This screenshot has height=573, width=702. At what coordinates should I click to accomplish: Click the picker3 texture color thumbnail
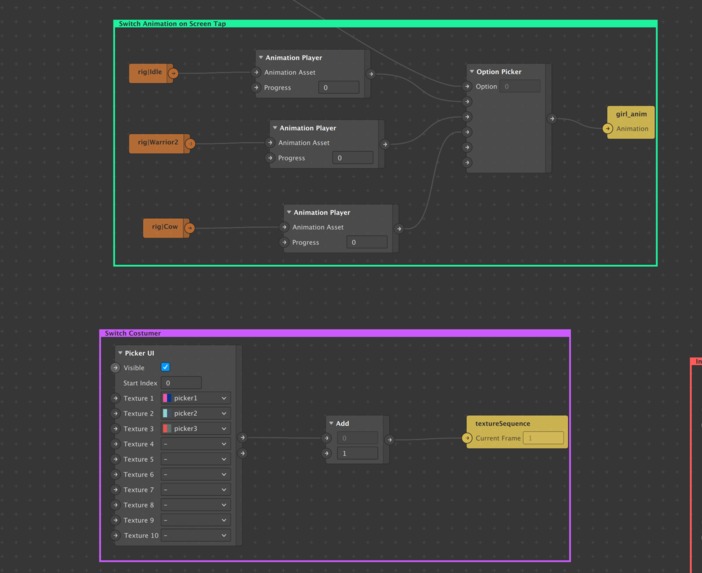tap(167, 428)
